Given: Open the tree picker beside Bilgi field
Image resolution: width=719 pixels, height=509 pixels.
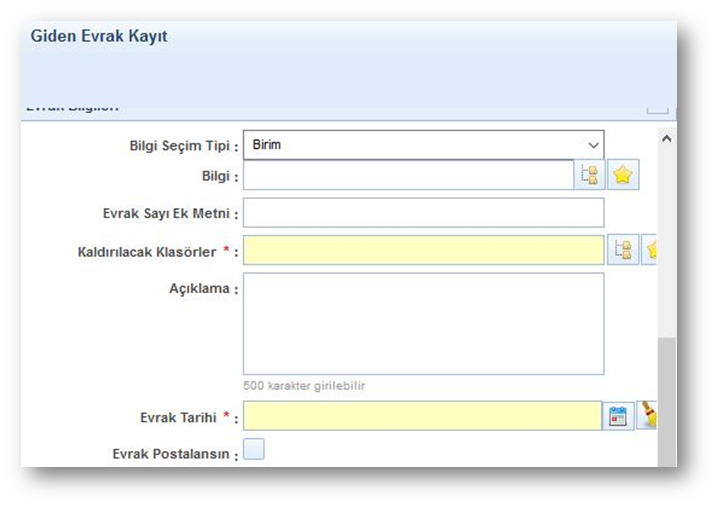Looking at the screenshot, I should pos(588,176).
